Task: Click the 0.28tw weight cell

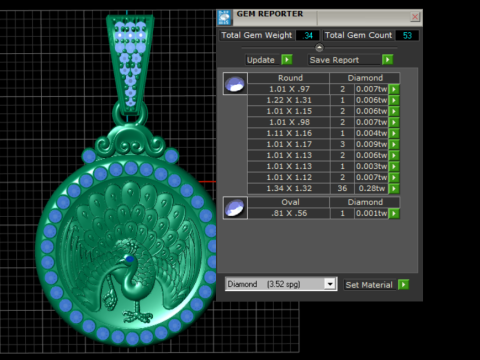Action: (372, 188)
